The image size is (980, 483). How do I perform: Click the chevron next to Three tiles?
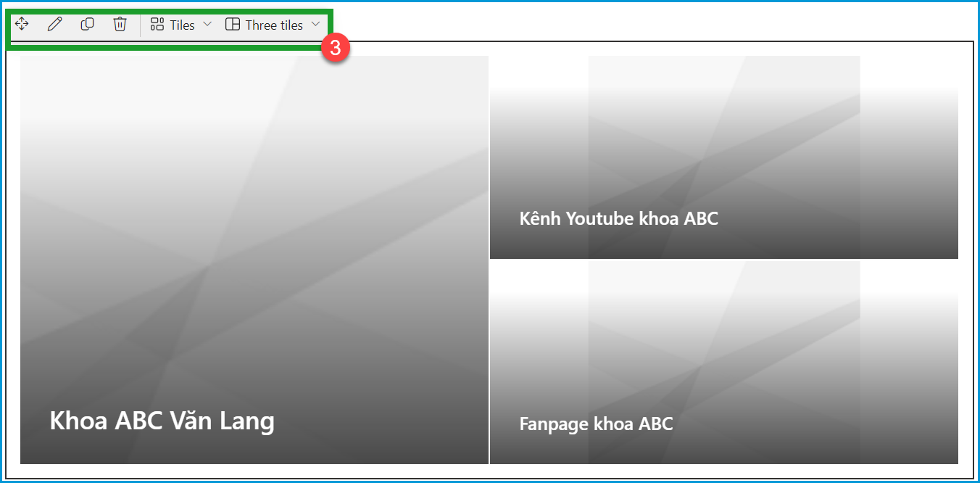315,25
